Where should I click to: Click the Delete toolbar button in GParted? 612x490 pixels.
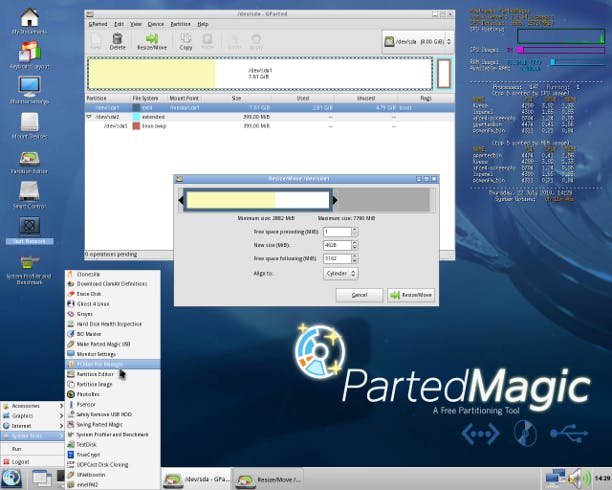[117, 41]
